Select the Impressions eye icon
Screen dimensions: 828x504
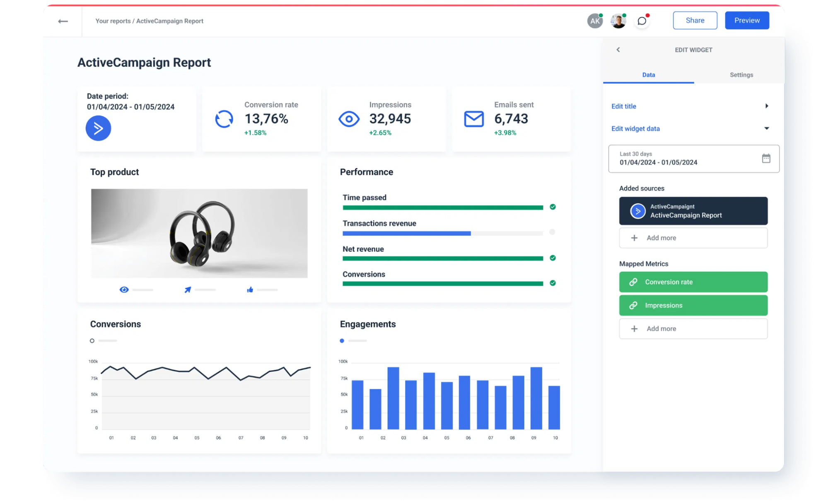click(349, 119)
